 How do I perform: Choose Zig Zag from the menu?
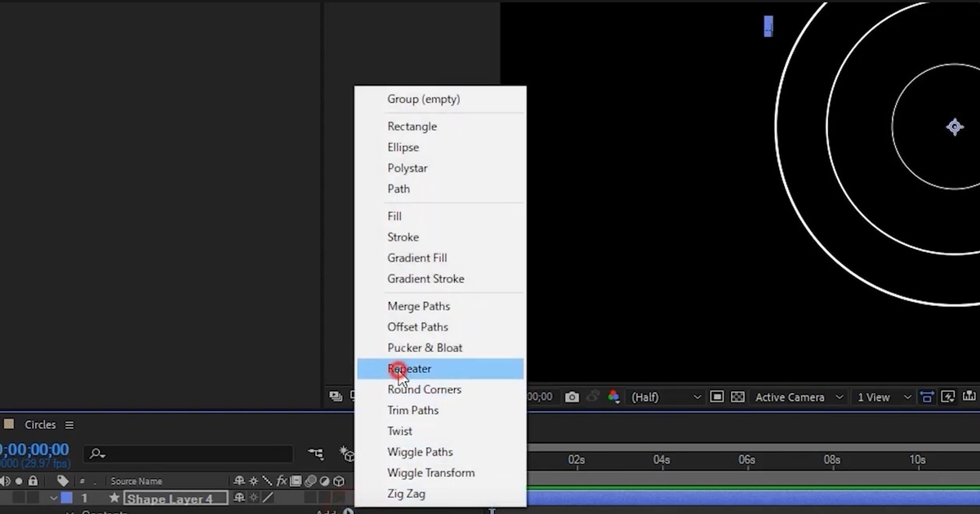click(x=441, y=494)
